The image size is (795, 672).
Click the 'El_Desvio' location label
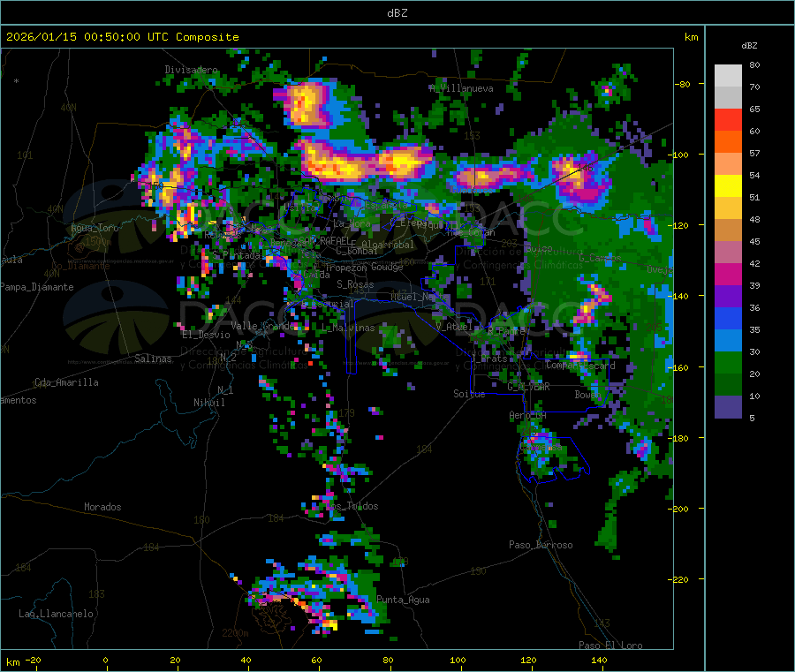(x=206, y=335)
